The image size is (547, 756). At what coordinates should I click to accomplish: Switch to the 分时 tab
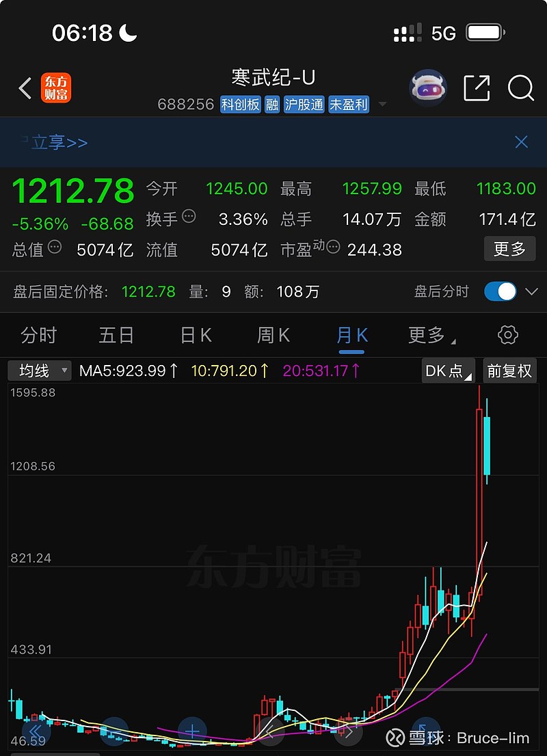click(38, 335)
